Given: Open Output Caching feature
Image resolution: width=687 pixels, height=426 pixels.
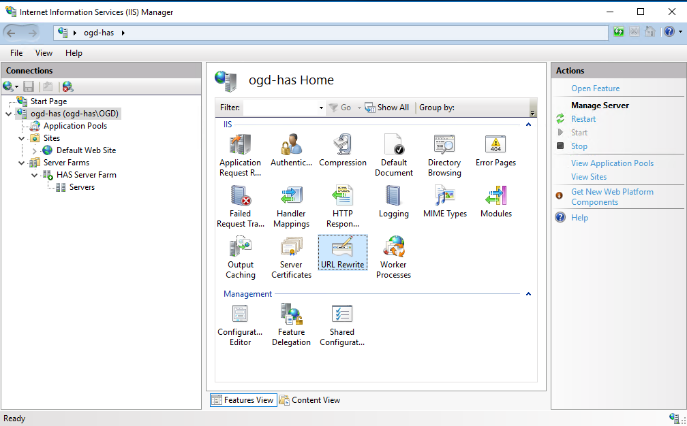Looking at the screenshot, I should click(240, 258).
